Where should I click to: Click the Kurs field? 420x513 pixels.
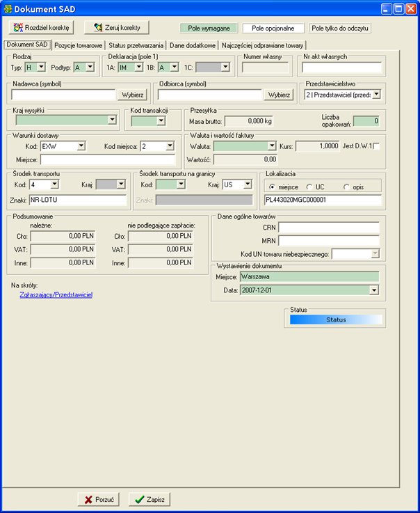click(318, 146)
